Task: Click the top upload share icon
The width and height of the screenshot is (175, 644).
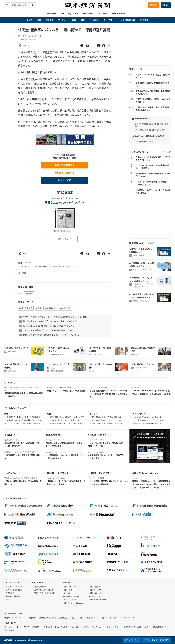Action: 109,46
